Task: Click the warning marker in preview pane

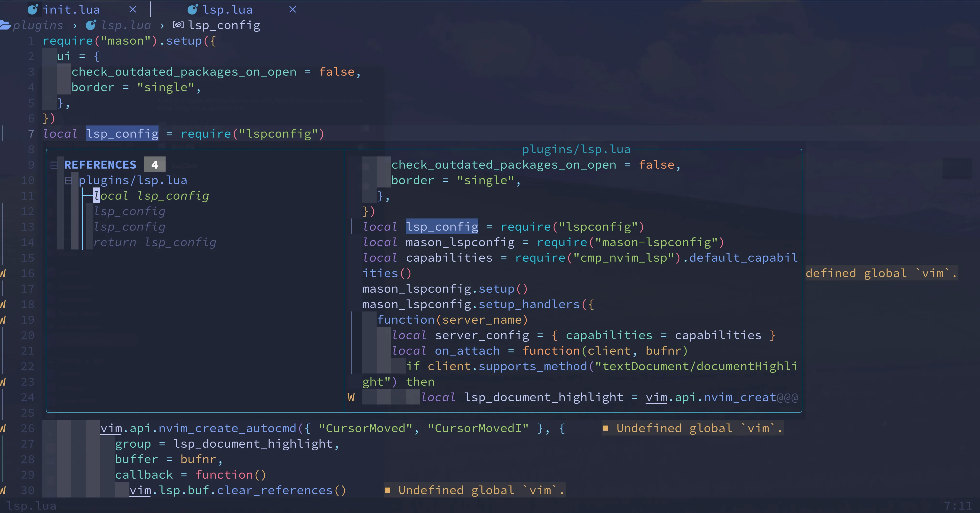Action: pyautogui.click(x=351, y=397)
